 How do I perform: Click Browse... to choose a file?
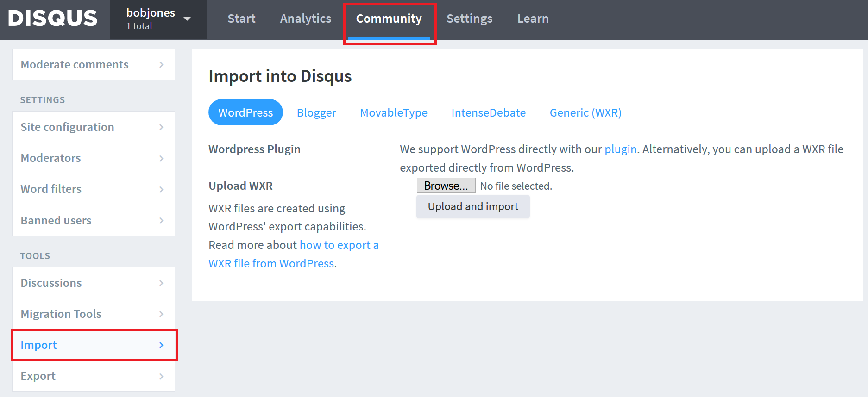tap(446, 186)
